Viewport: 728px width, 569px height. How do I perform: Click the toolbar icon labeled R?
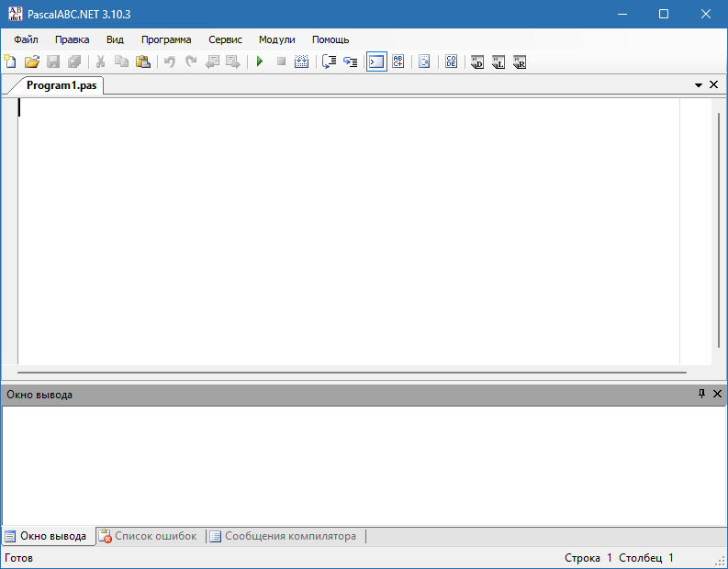(x=520, y=61)
